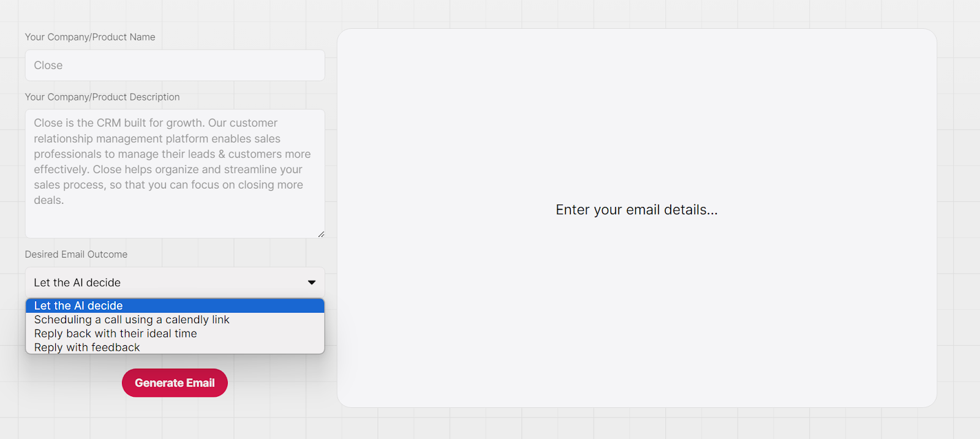The image size is (980, 439).
Task: Focus the Company/Product Description textarea
Action: [x=175, y=174]
